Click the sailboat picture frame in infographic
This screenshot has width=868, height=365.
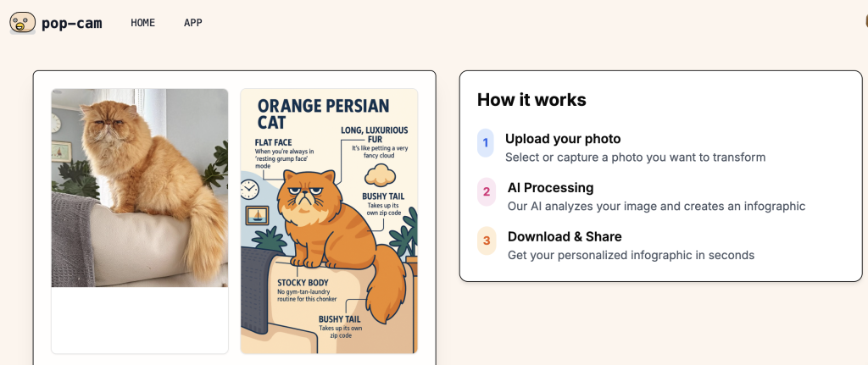tap(257, 215)
